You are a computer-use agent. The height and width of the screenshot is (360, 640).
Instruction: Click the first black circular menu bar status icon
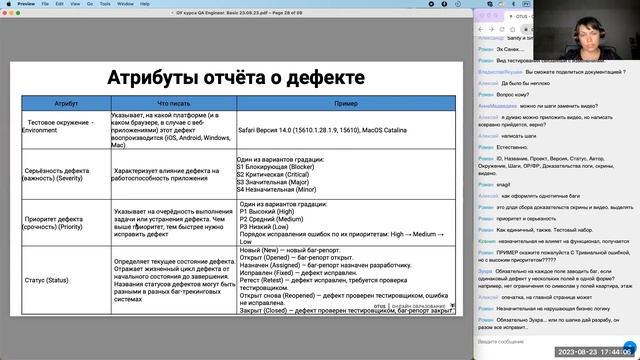point(431,4)
